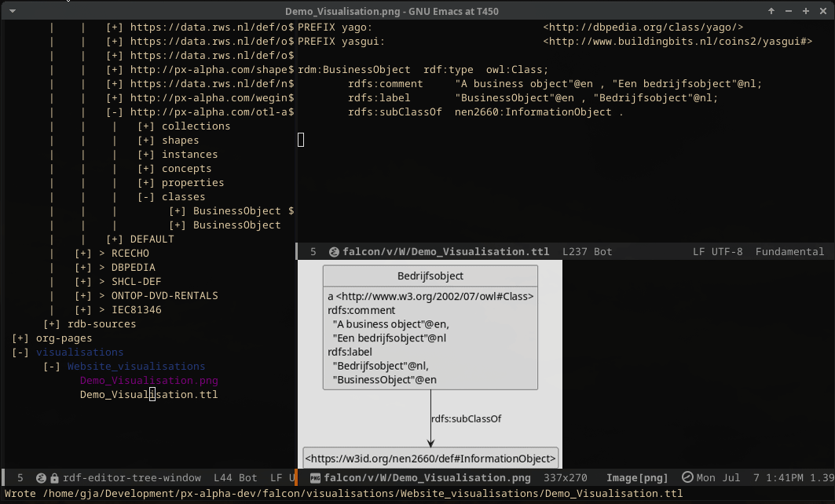Screen dimensions: 835x504
Task: Click the Fundamental major mode label
Action: 789,252
